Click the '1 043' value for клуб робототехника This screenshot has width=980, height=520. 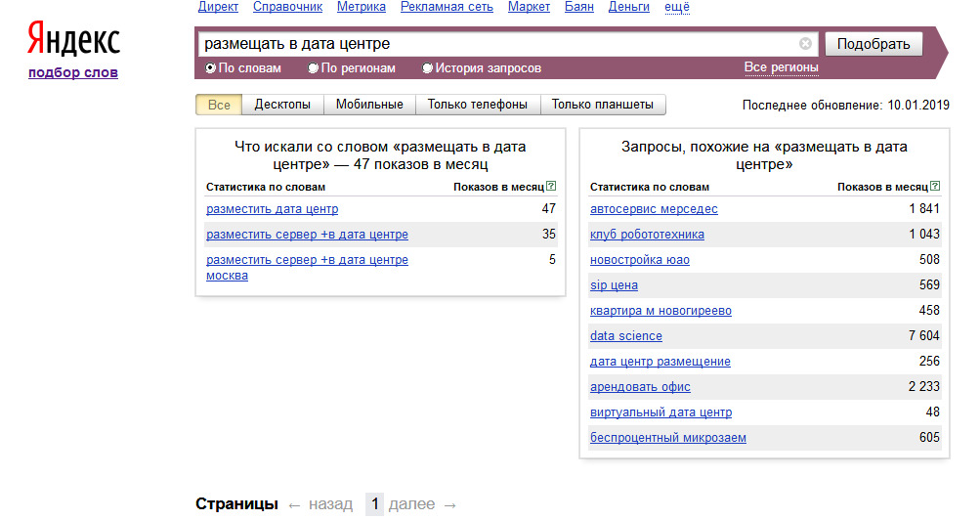(923, 235)
